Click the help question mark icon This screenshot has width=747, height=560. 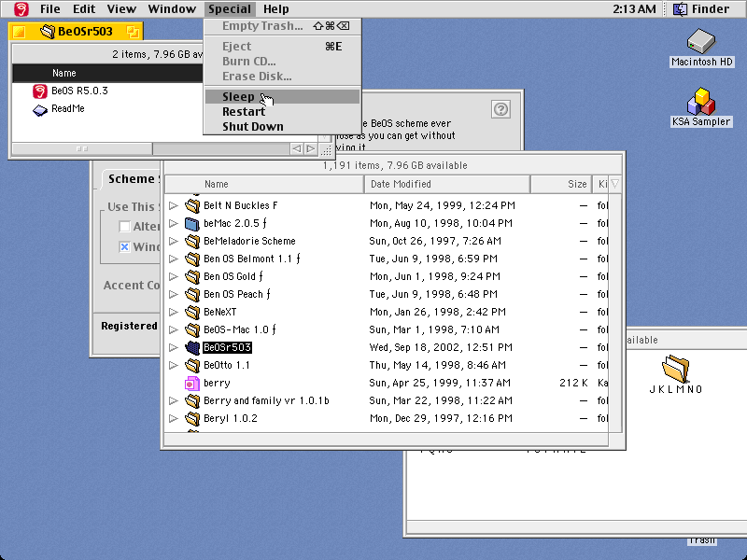(x=500, y=109)
